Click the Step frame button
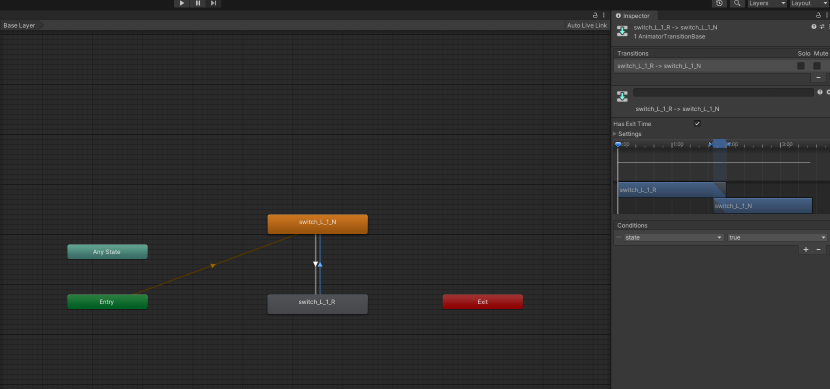This screenshot has height=389, width=830. click(213, 3)
